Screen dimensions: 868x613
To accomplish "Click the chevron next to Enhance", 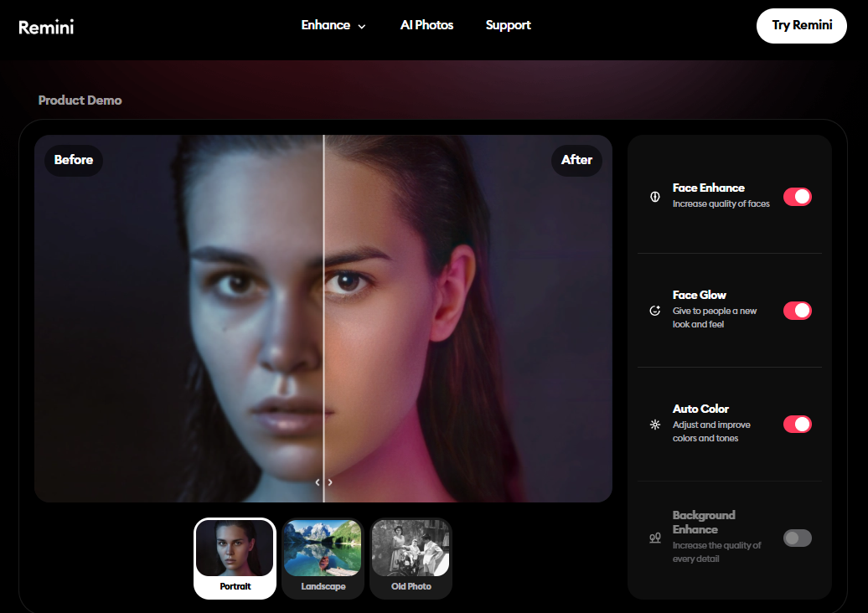I will pos(362,27).
